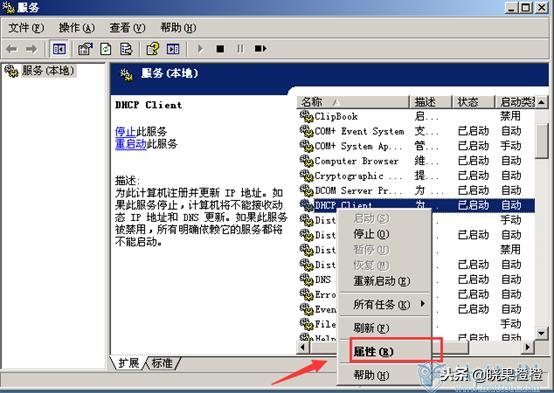Click the Erro... service gear icon
This screenshot has height=393, width=554.
[307, 294]
